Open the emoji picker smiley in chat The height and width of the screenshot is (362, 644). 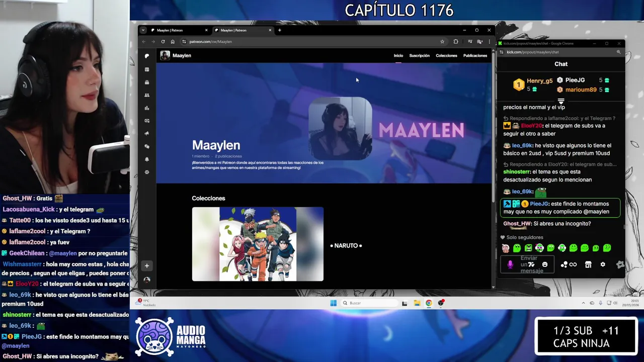tap(545, 264)
